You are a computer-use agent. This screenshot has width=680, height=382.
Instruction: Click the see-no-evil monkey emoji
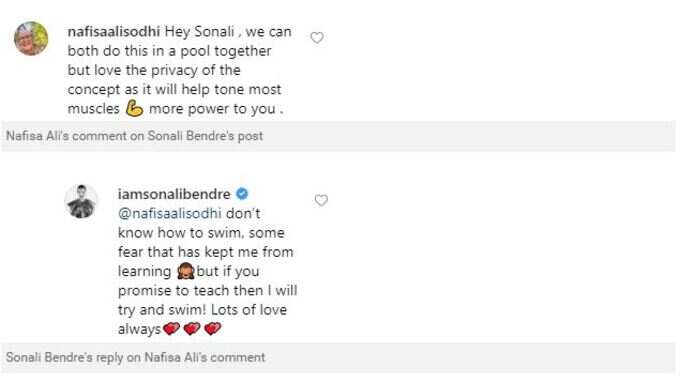point(186,271)
